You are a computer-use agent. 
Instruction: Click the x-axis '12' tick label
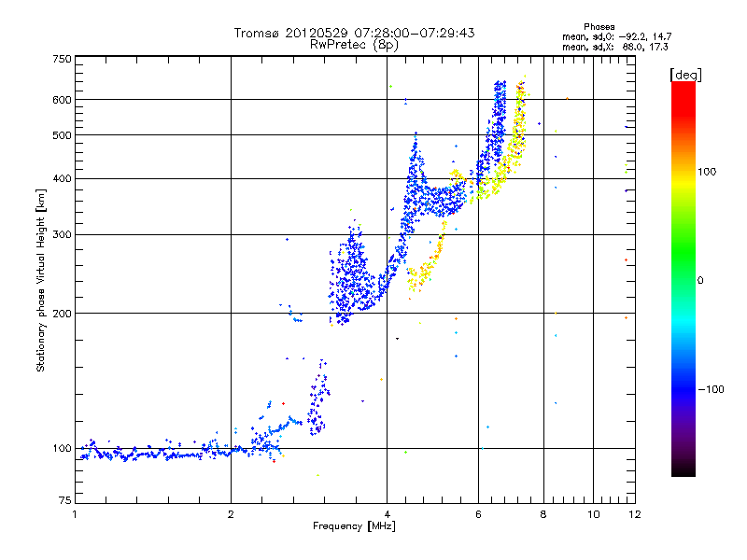[635, 514]
